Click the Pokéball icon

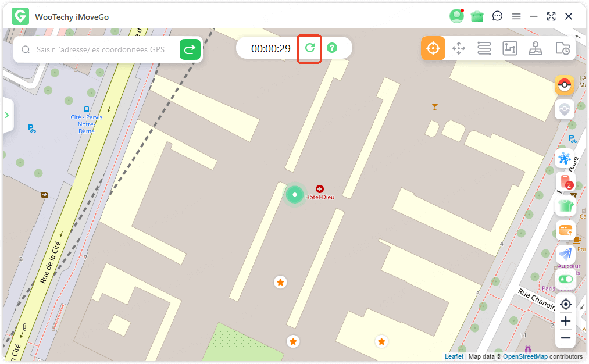point(565,85)
